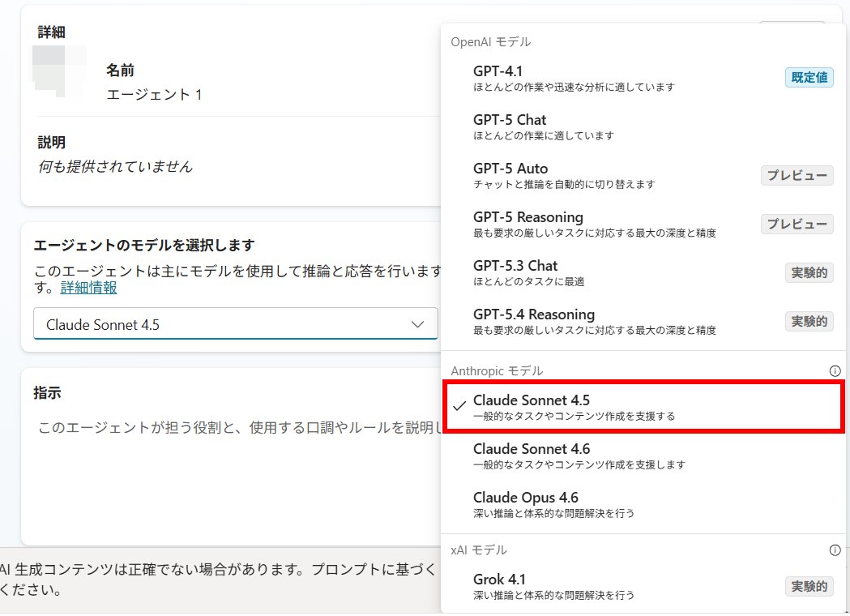850x616 pixels.
Task: Click the 名前 label
Action: pyautogui.click(x=121, y=70)
